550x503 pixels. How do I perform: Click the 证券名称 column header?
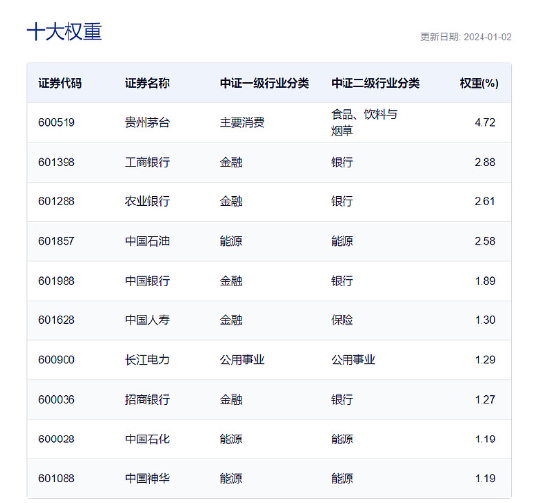pyautogui.click(x=147, y=83)
